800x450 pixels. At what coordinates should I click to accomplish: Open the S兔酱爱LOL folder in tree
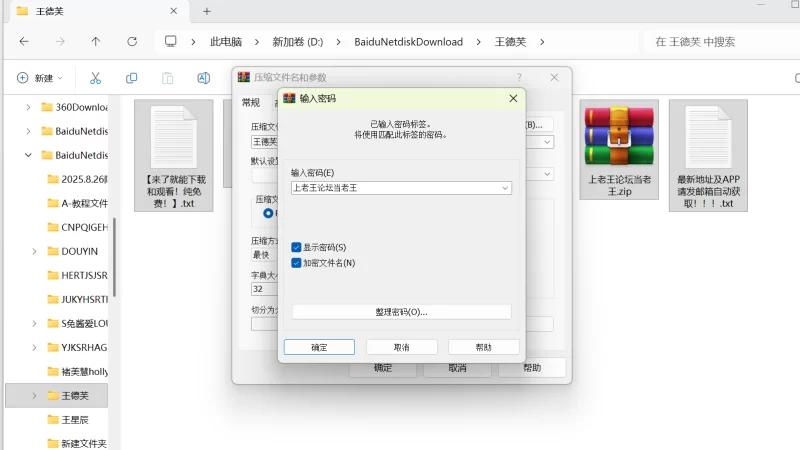(77, 323)
